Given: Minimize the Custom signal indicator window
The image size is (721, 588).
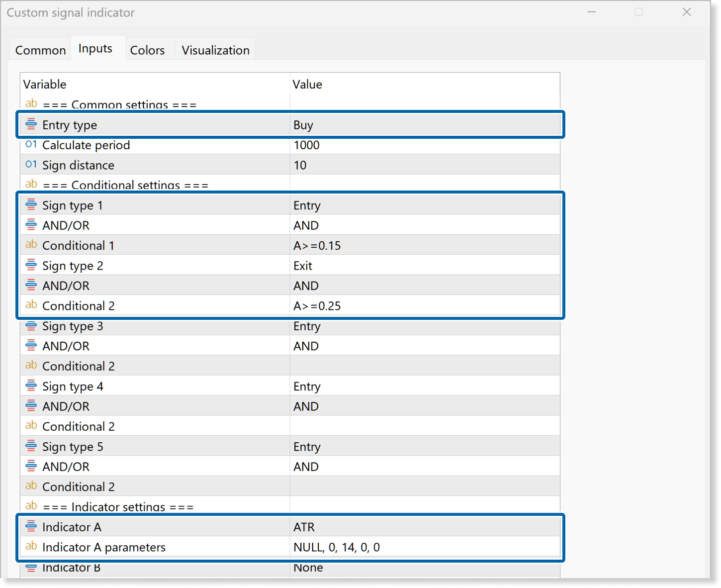Looking at the screenshot, I should (592, 12).
